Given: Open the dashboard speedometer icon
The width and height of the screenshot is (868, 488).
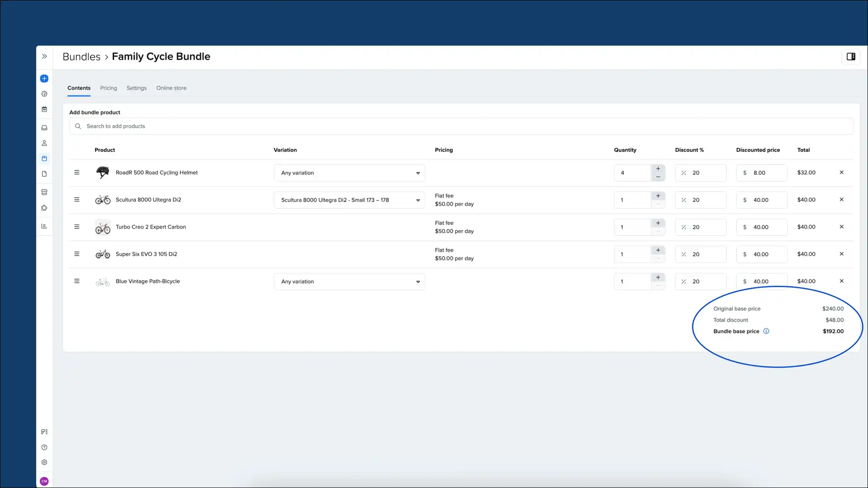Looking at the screenshot, I should tap(44, 94).
